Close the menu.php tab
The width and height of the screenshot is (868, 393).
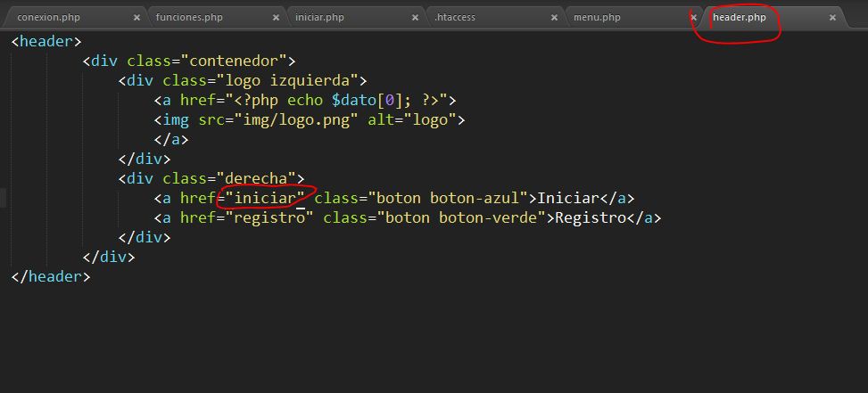[x=693, y=17]
